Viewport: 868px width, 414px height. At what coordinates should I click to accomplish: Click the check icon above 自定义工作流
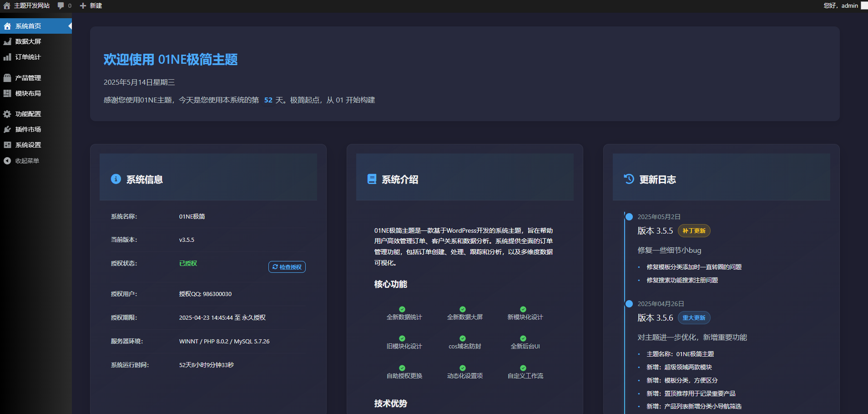point(523,368)
